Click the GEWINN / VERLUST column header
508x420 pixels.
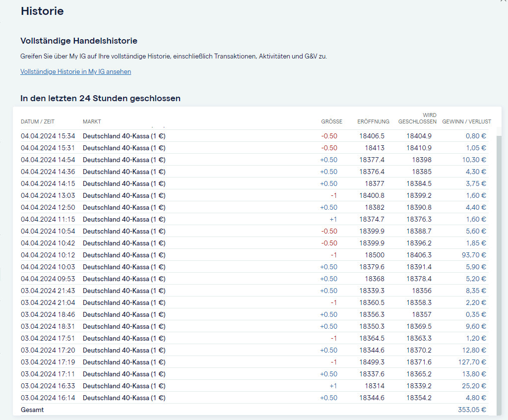[x=466, y=121]
